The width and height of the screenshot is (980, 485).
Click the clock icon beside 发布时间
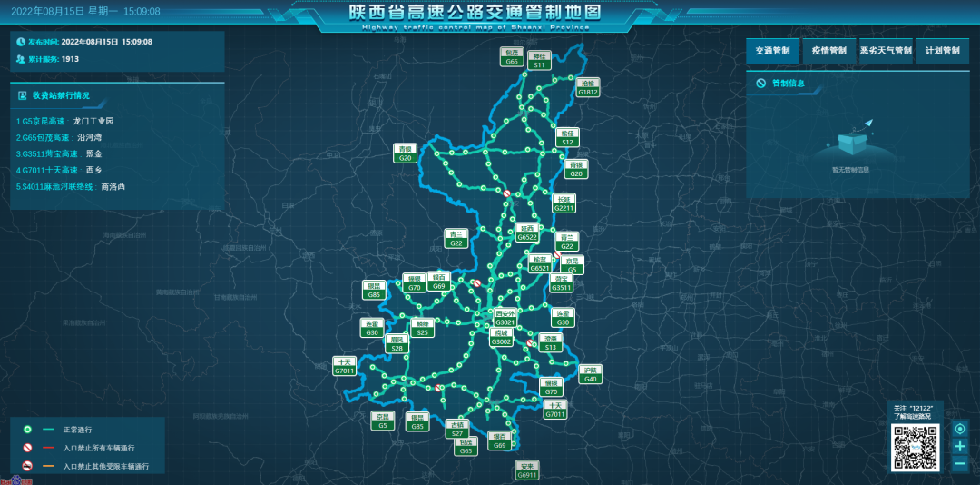point(20,42)
